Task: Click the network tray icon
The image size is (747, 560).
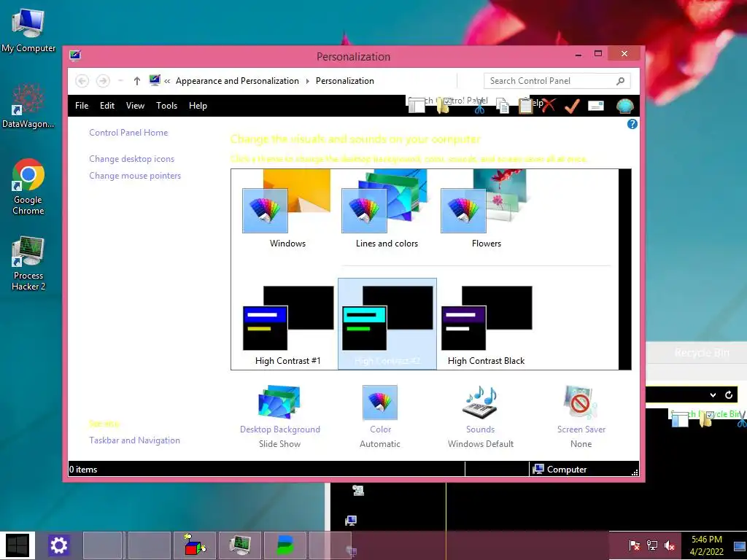Action: point(651,545)
